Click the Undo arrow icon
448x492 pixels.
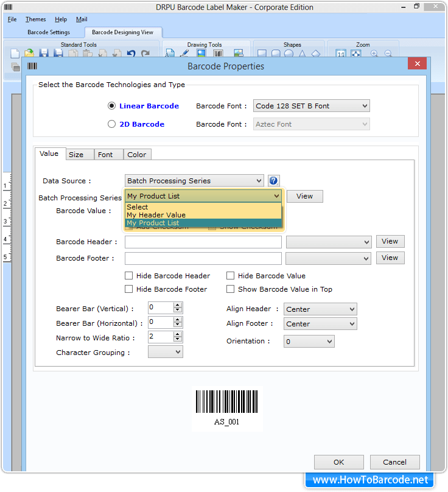(131, 54)
